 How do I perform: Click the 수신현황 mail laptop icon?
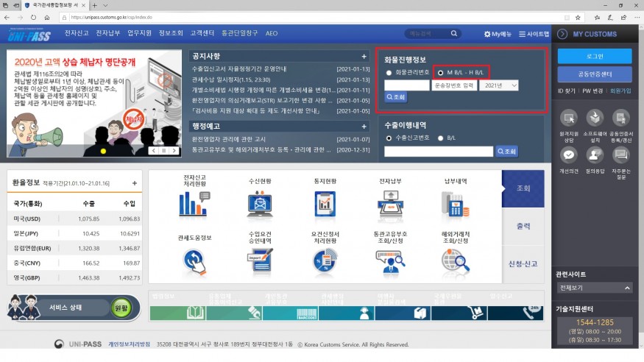click(x=260, y=203)
